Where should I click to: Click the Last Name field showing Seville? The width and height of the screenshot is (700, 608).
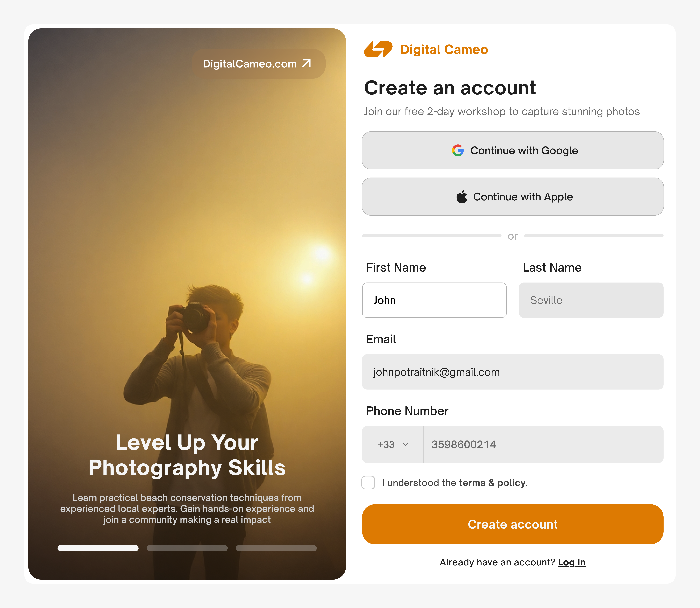[x=591, y=300]
